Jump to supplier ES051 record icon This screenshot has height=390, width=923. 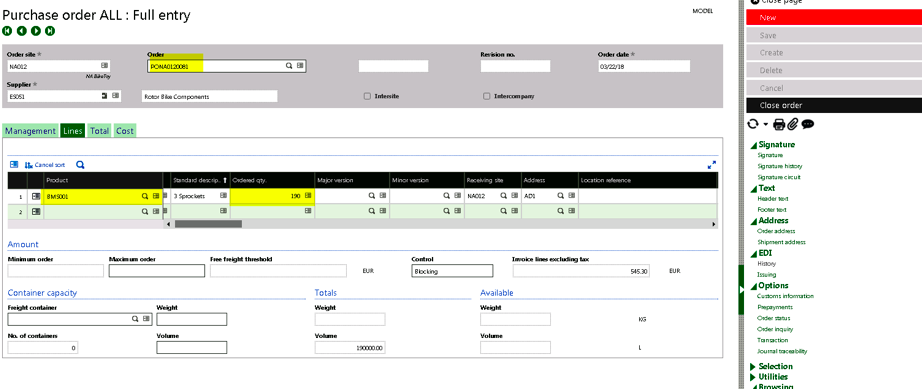[105, 95]
